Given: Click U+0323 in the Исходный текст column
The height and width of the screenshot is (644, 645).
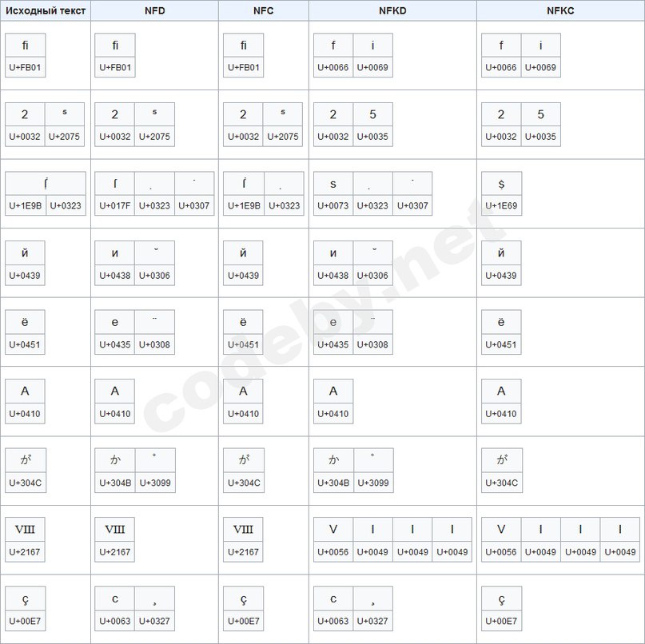Looking at the screenshot, I should (66, 205).
